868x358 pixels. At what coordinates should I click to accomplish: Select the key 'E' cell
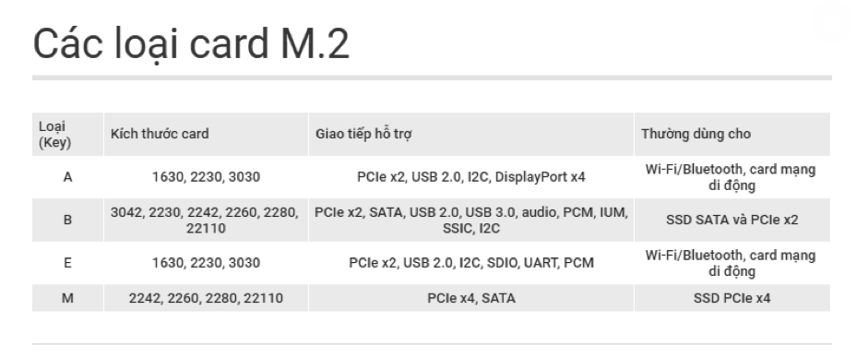point(67,263)
